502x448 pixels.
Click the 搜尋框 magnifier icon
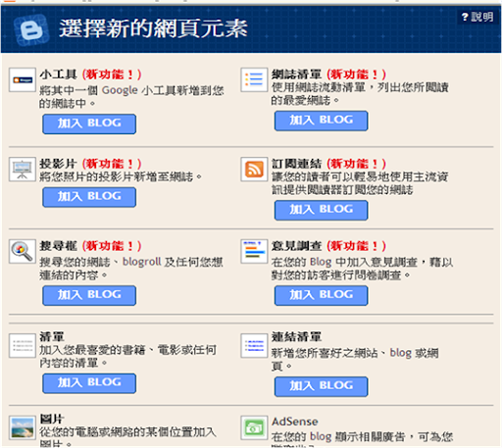coord(23,251)
